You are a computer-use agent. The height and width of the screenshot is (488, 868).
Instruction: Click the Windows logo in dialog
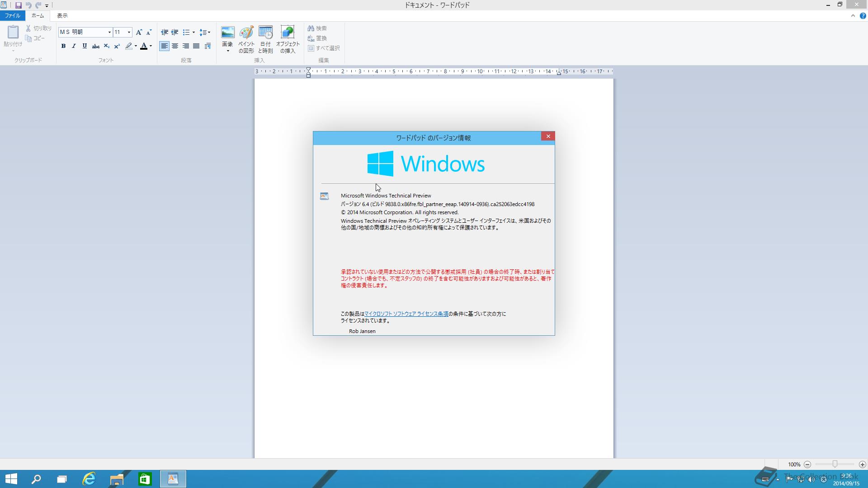click(x=380, y=164)
